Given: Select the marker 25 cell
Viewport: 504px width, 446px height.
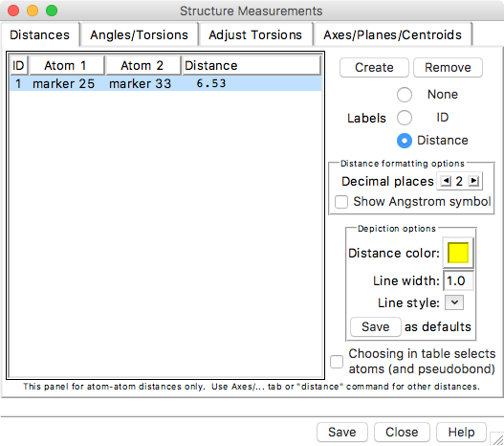Looking at the screenshot, I should coord(64,83).
